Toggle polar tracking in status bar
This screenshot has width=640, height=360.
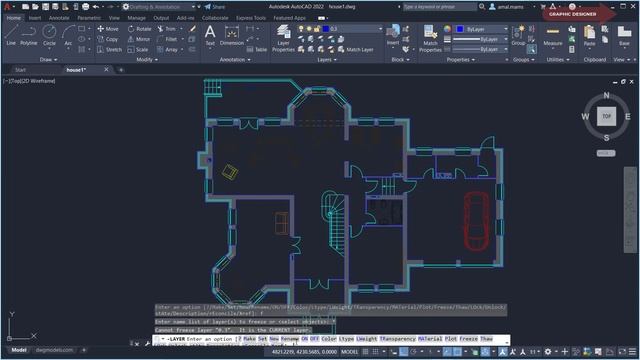point(413,351)
